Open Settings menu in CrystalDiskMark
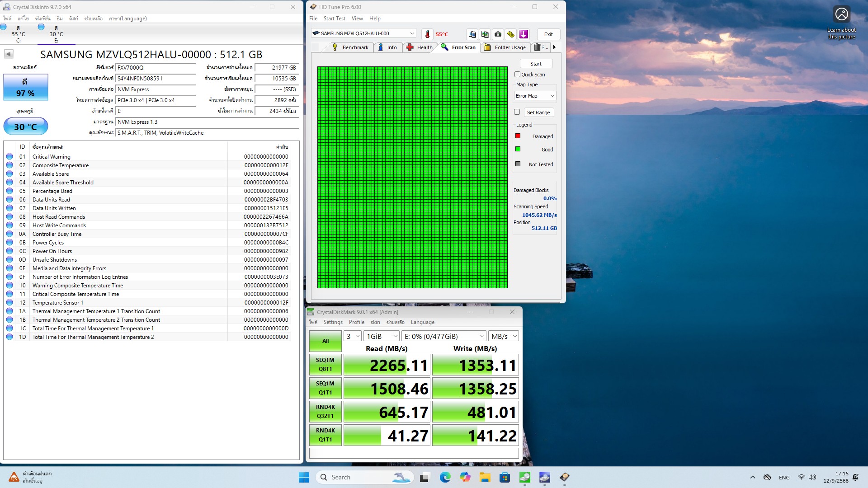Screen dimensions: 868x488 tap(333, 322)
